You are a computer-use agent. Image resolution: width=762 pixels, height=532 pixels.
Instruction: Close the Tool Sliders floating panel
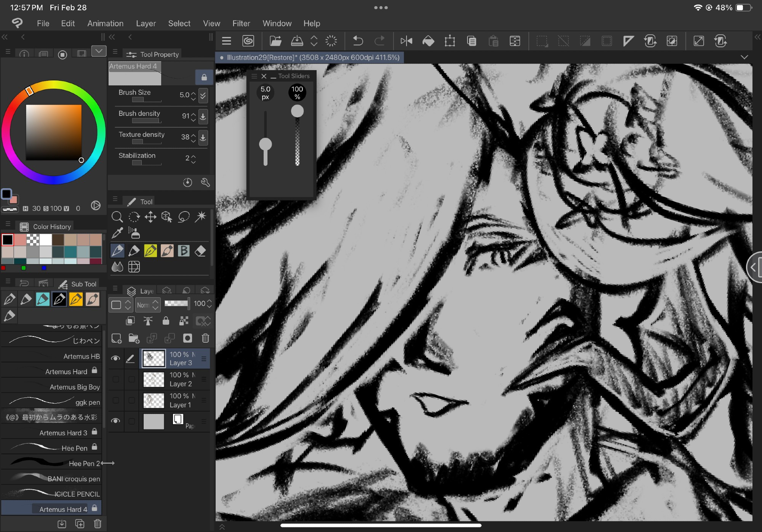[x=264, y=76]
